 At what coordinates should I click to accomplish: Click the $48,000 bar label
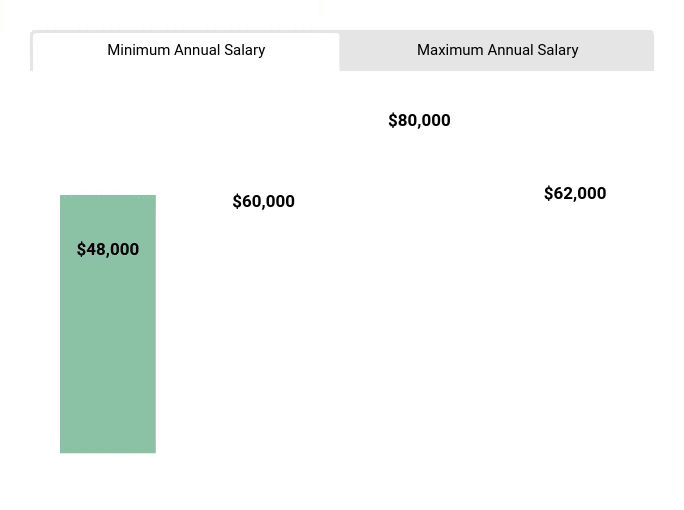(108, 249)
